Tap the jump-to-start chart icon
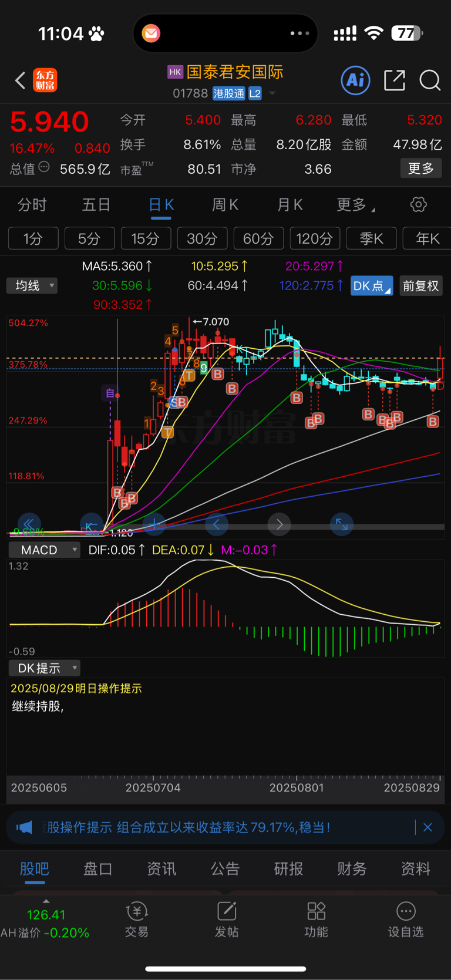 [92, 524]
